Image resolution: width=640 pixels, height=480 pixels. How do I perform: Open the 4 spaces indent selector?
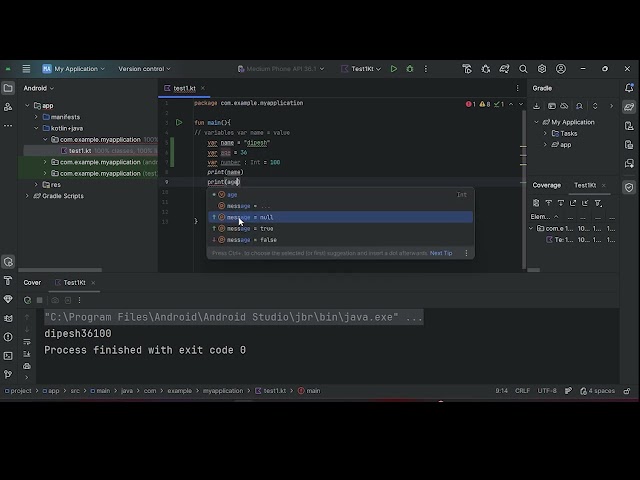(598, 391)
